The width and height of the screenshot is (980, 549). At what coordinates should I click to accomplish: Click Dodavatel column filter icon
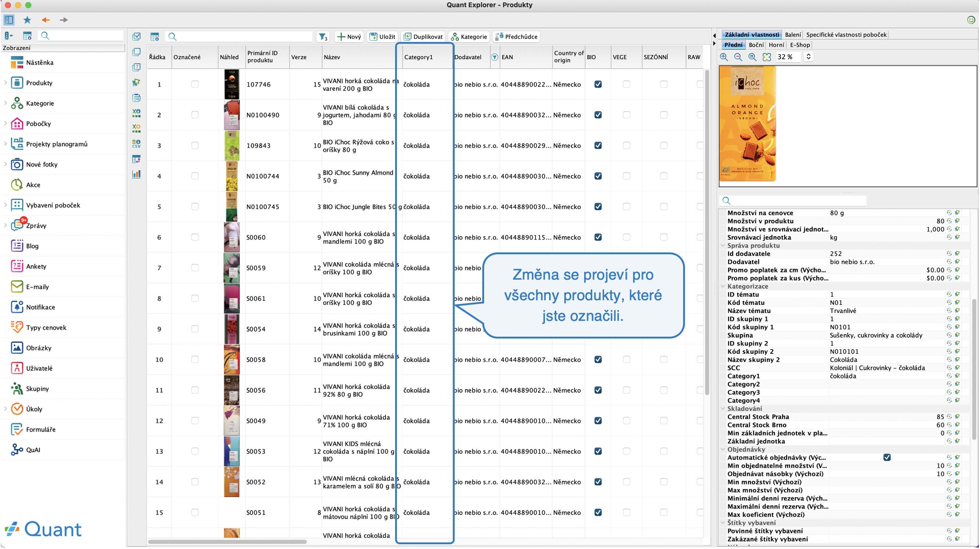(x=494, y=57)
